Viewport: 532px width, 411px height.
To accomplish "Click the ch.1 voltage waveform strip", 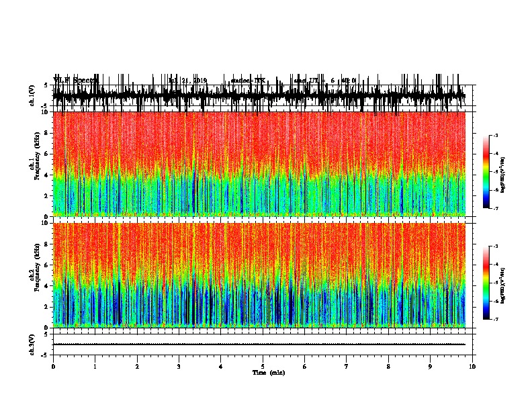I will (259, 95).
